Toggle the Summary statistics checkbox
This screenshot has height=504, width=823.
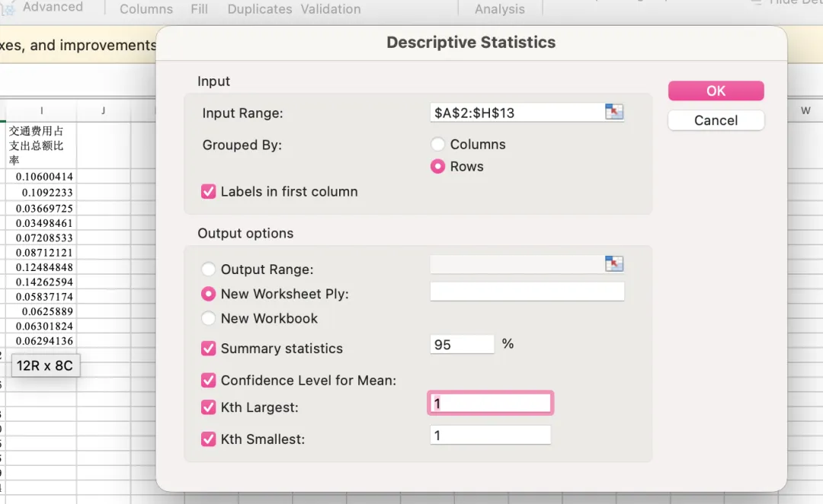(209, 349)
